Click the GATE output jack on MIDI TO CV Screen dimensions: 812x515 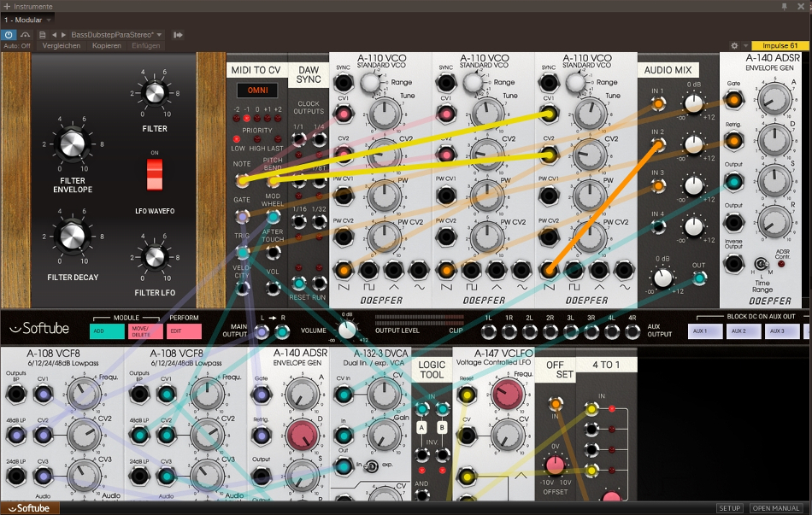242,216
